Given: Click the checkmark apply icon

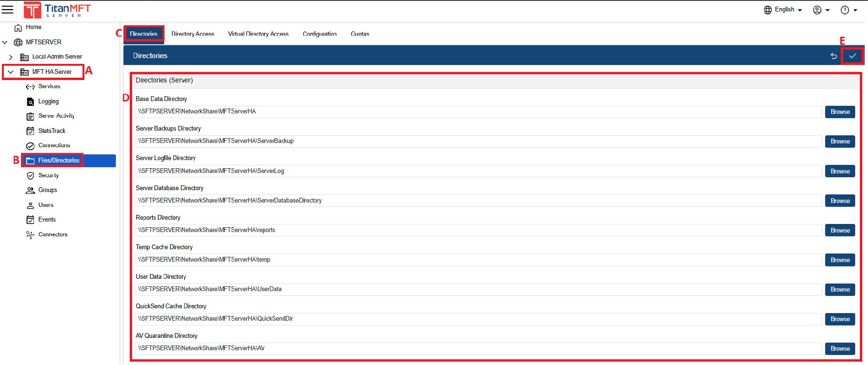Looking at the screenshot, I should pos(852,56).
